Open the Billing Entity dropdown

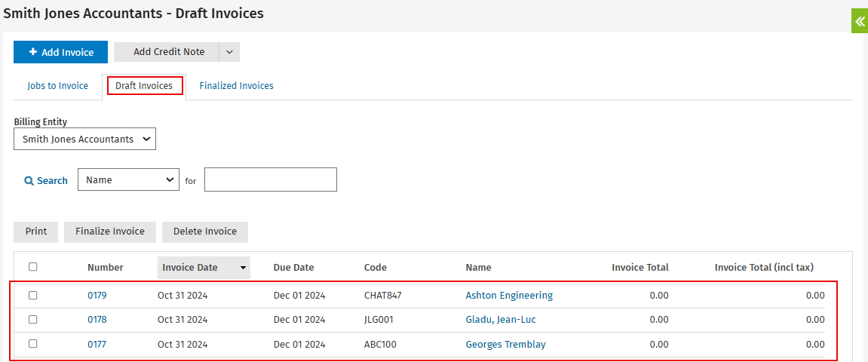[x=84, y=140]
